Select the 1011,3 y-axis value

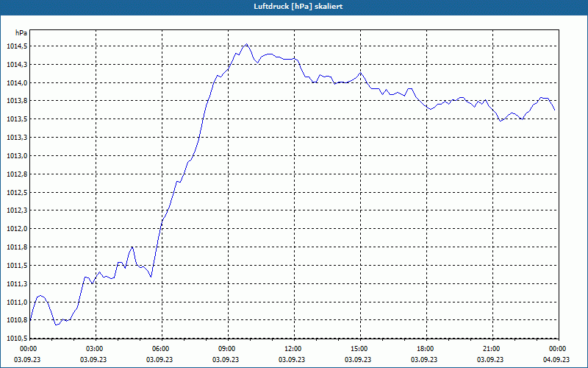tap(17, 284)
